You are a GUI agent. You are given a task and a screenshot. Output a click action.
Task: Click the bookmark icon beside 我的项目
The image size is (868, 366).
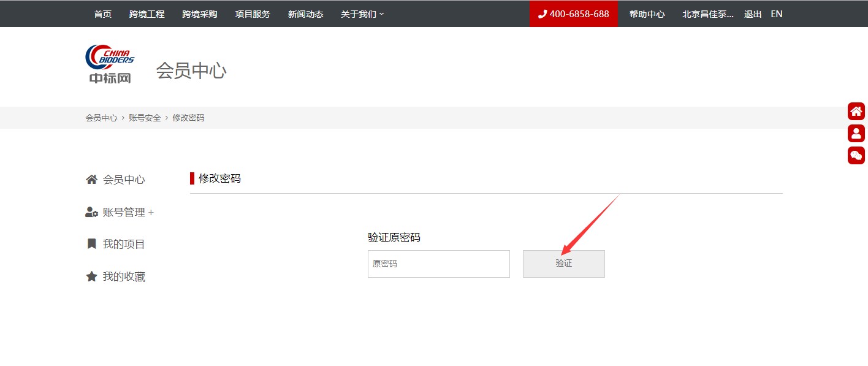pyautogui.click(x=91, y=244)
